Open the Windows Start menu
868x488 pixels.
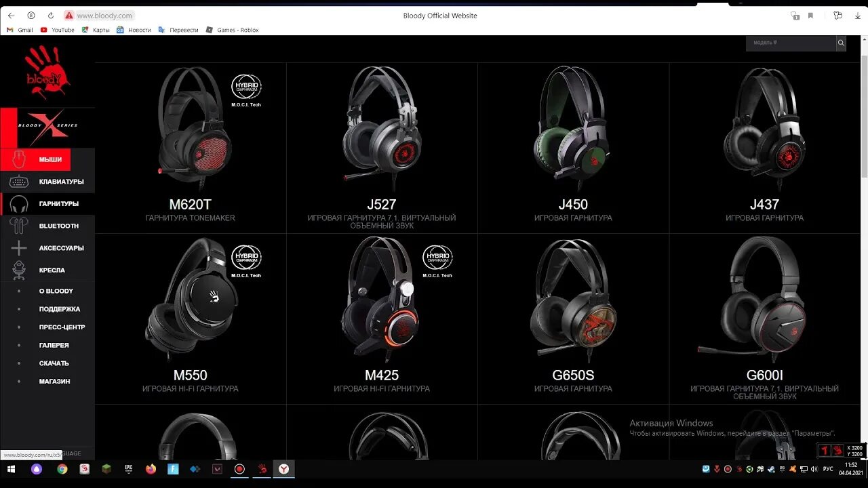11,469
